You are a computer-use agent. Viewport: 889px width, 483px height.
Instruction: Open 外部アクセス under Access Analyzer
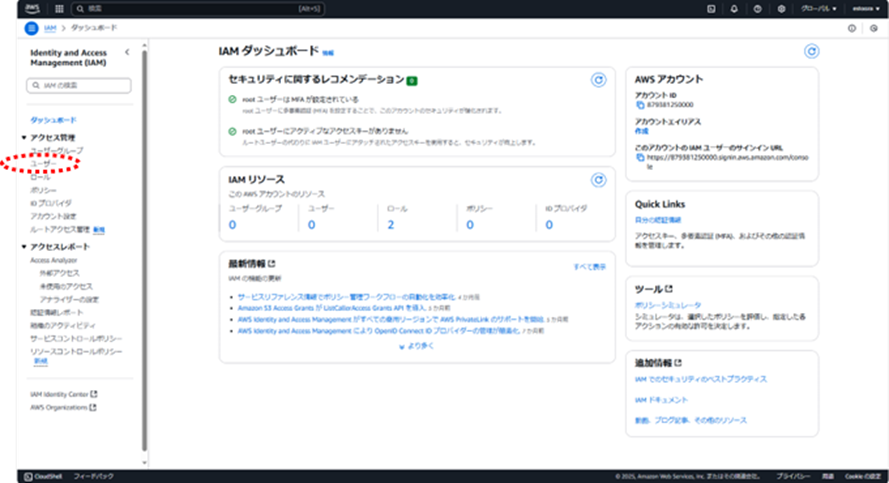pos(59,273)
